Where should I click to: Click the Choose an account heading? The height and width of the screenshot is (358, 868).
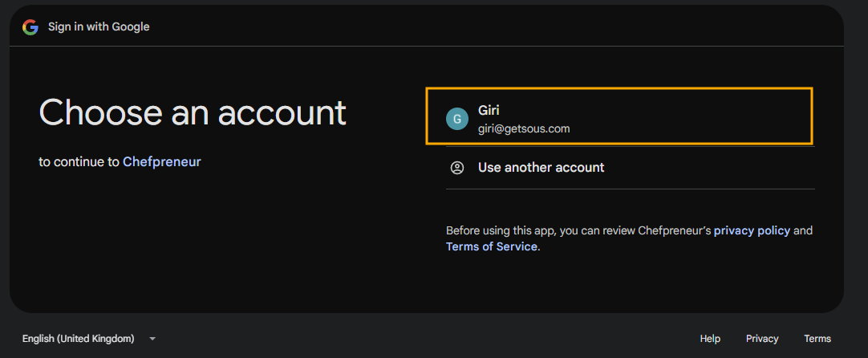point(193,112)
